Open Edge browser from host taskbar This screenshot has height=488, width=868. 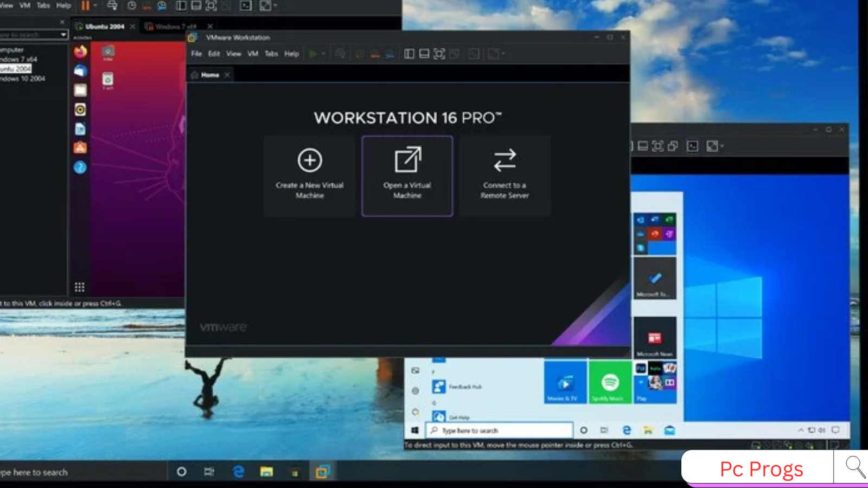(238, 472)
